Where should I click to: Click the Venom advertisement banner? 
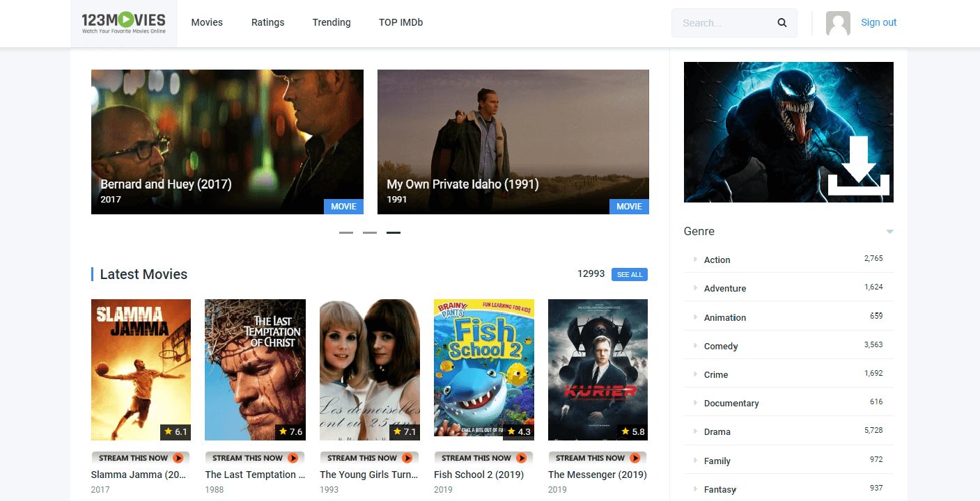click(788, 132)
